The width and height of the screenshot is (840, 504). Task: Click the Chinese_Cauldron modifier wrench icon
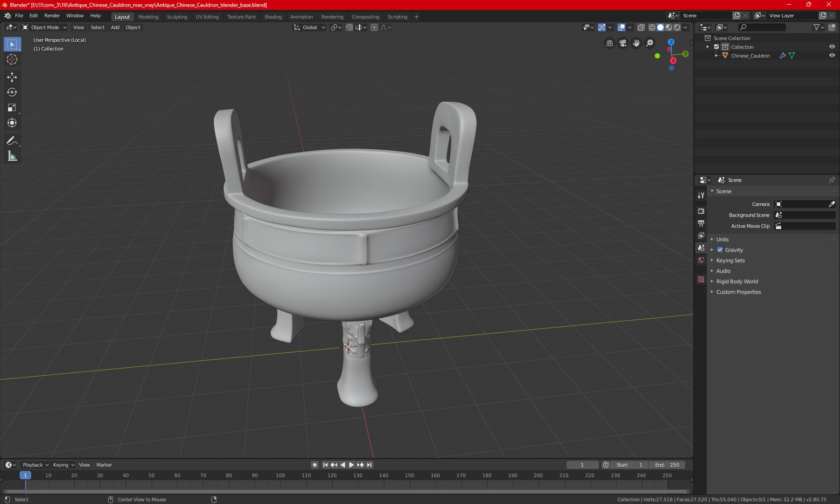783,56
